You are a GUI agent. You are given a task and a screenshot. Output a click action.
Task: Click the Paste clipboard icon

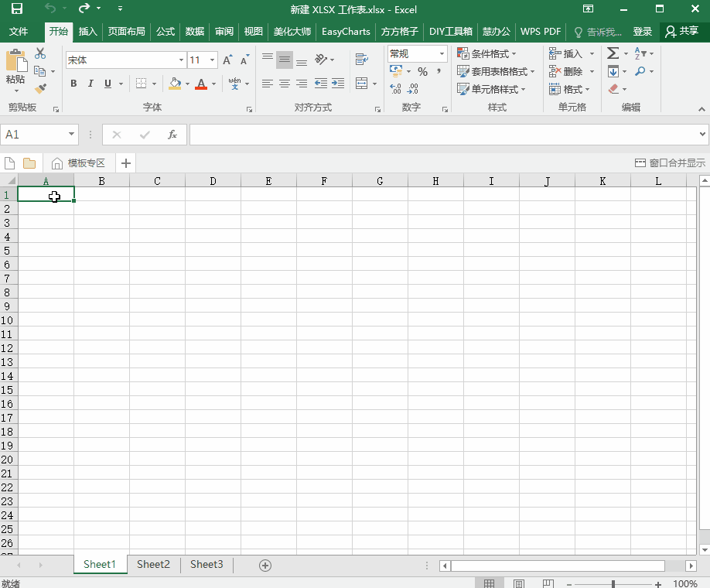[x=16, y=60]
